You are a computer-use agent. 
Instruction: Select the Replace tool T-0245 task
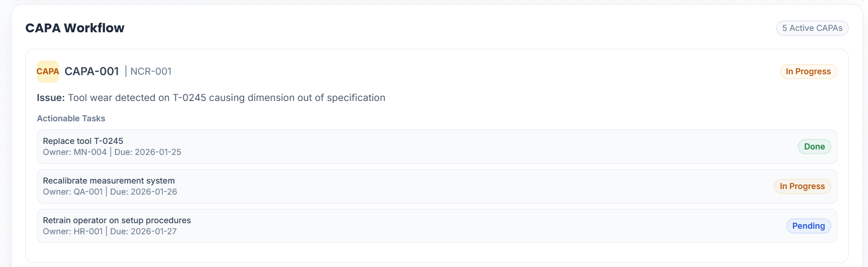coord(83,141)
